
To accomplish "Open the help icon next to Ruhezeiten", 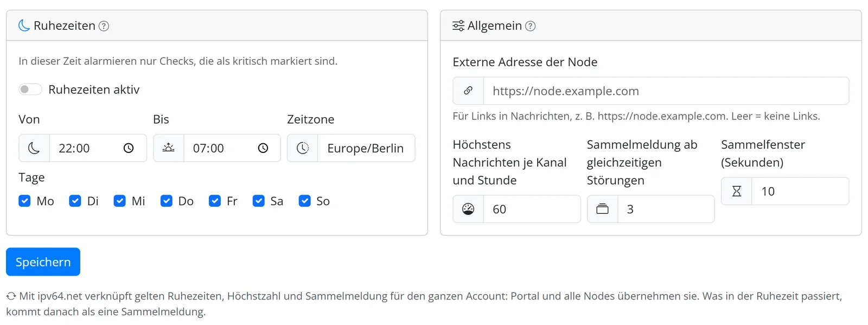I will [104, 26].
